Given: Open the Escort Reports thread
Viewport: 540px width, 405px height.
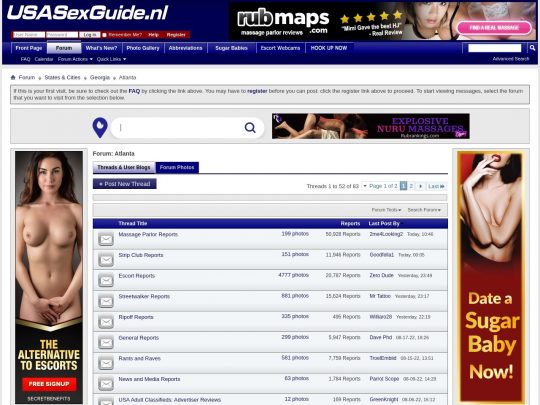Looking at the screenshot, I should (137, 276).
